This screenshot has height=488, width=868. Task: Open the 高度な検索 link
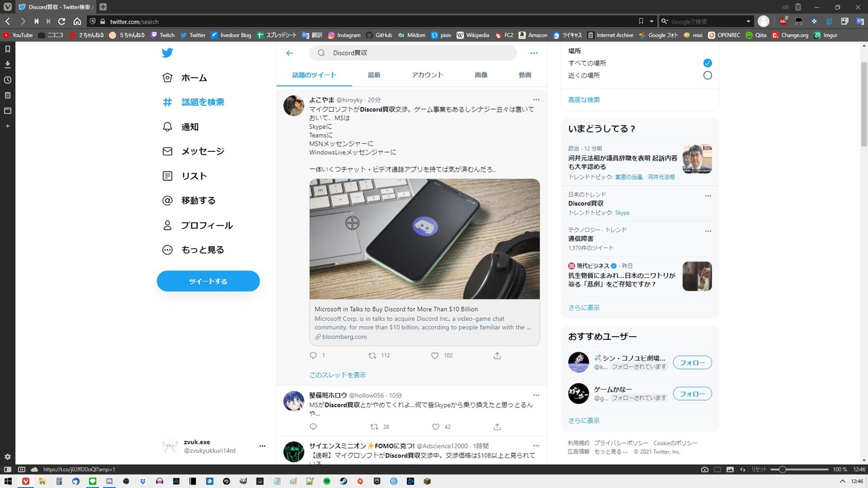(x=584, y=100)
